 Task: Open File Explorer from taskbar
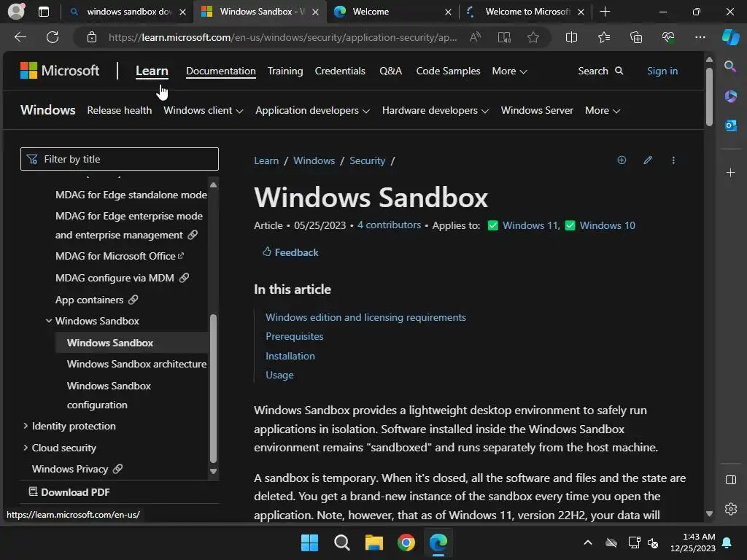374,542
